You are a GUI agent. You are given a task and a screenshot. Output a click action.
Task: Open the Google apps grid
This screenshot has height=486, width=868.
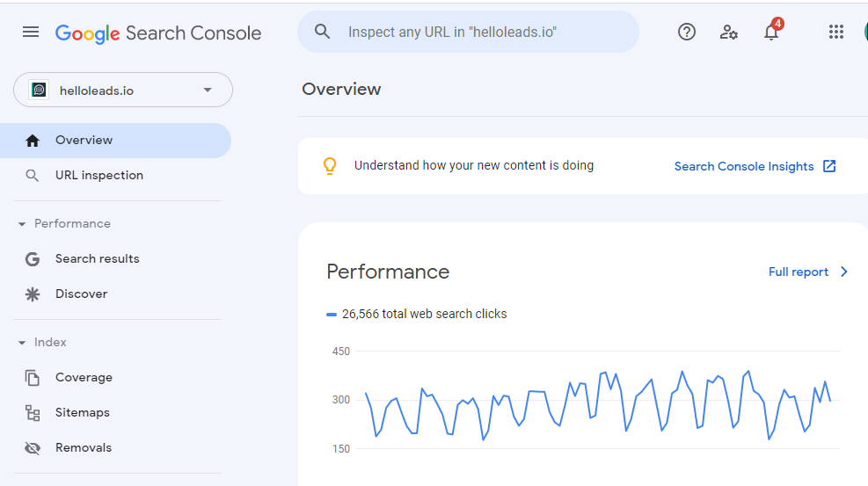[x=836, y=33]
